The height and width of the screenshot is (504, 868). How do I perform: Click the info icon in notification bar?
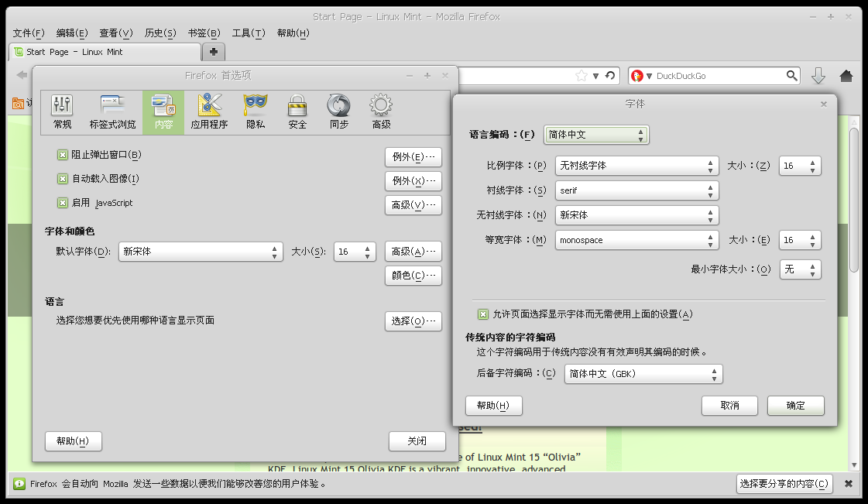point(19,484)
